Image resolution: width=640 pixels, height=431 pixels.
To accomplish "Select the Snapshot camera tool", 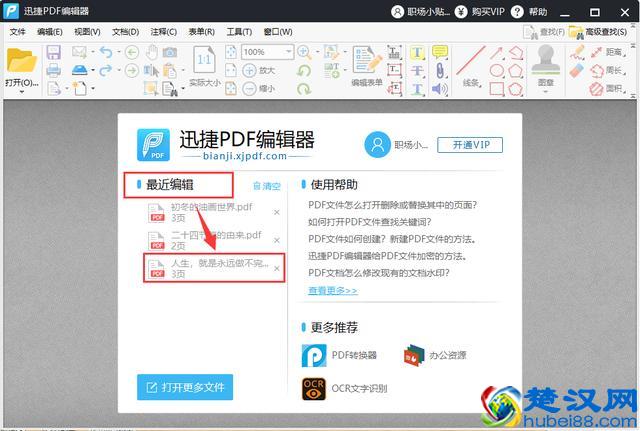I will coord(170,52).
